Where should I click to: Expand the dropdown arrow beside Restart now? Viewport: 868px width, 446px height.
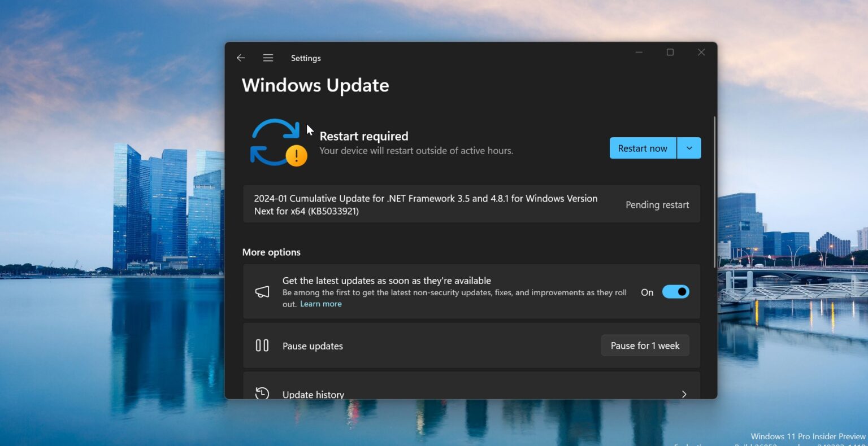[x=689, y=148]
